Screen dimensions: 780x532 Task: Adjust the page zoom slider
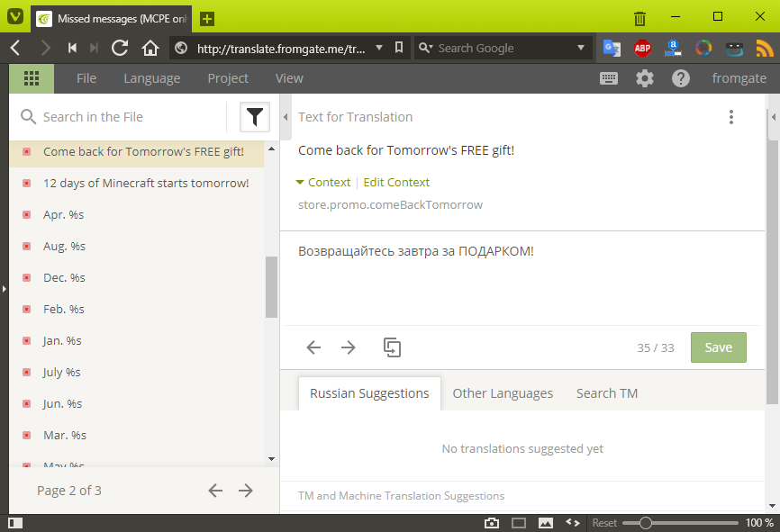tap(645, 523)
